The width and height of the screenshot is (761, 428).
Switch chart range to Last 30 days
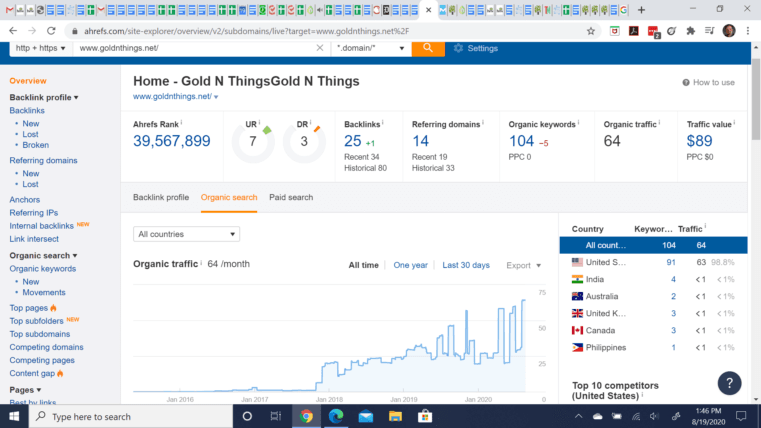point(466,265)
